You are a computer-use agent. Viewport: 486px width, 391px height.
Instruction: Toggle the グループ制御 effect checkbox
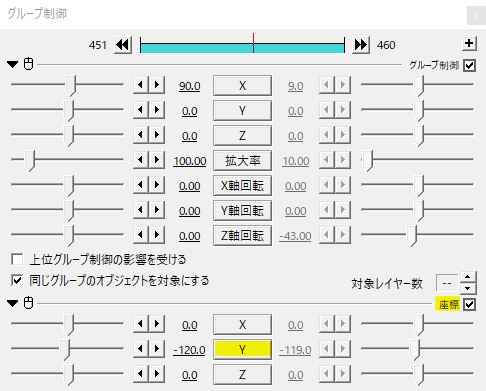point(470,65)
